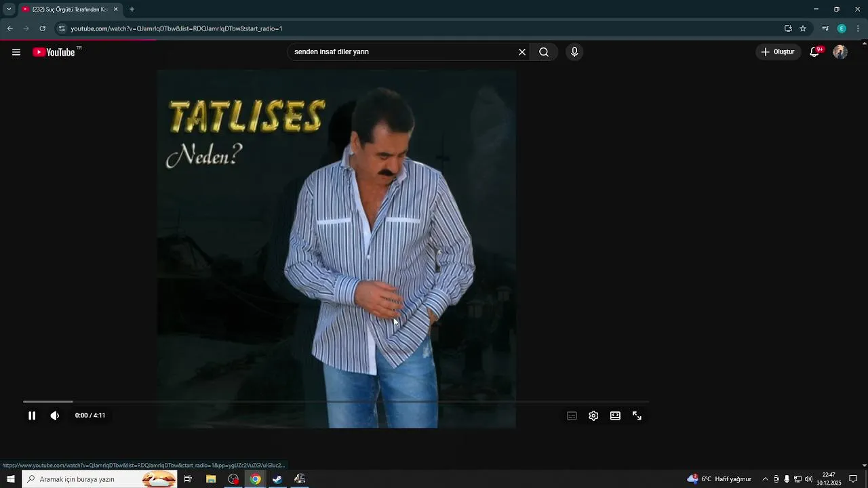The width and height of the screenshot is (868, 488).
Task: Open Chrome three-dot menu
Action: pos(858,28)
